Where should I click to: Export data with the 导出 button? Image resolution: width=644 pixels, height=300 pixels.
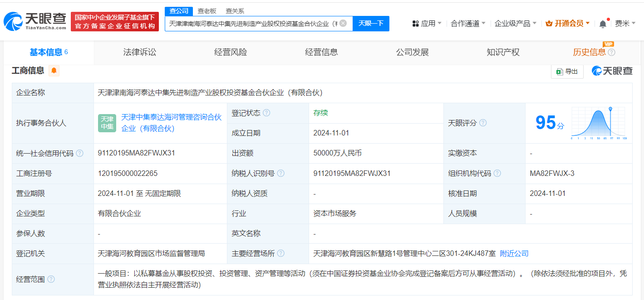coord(567,71)
